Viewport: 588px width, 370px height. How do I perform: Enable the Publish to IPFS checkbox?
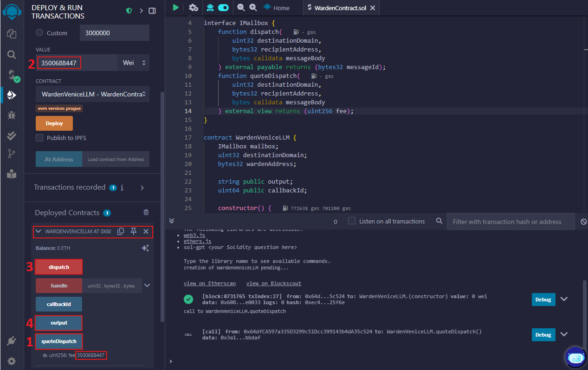39,138
